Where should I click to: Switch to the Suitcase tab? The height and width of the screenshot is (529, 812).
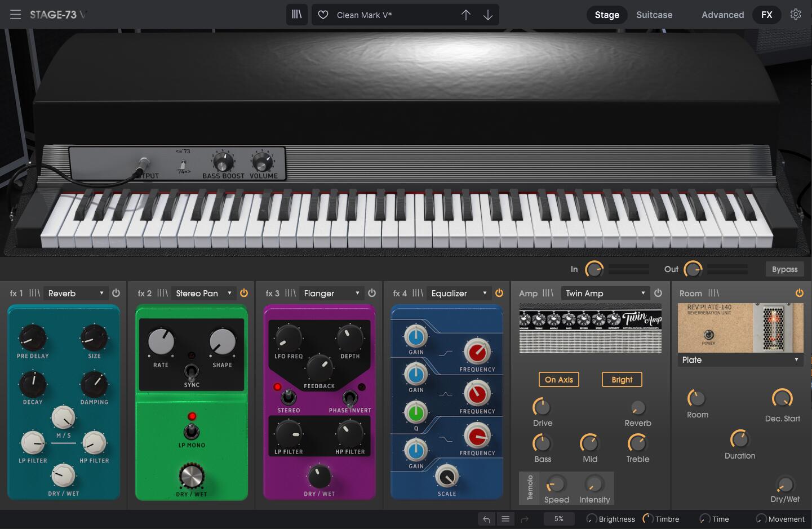tap(654, 15)
